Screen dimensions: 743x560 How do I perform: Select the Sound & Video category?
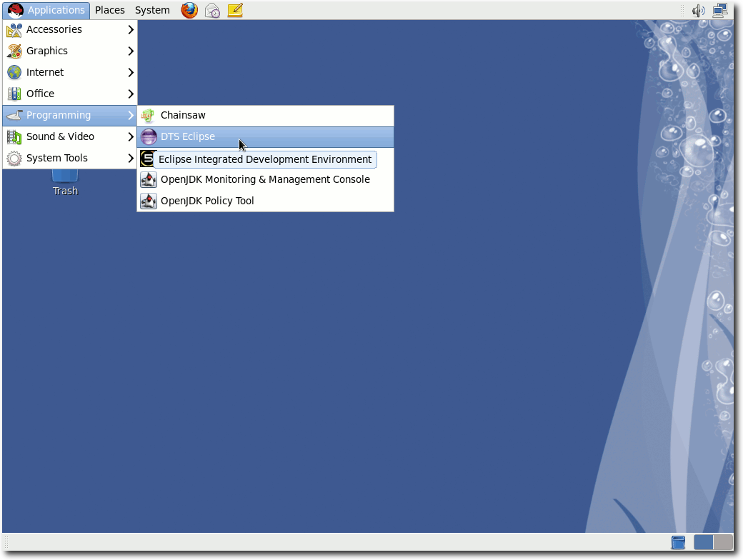click(60, 137)
